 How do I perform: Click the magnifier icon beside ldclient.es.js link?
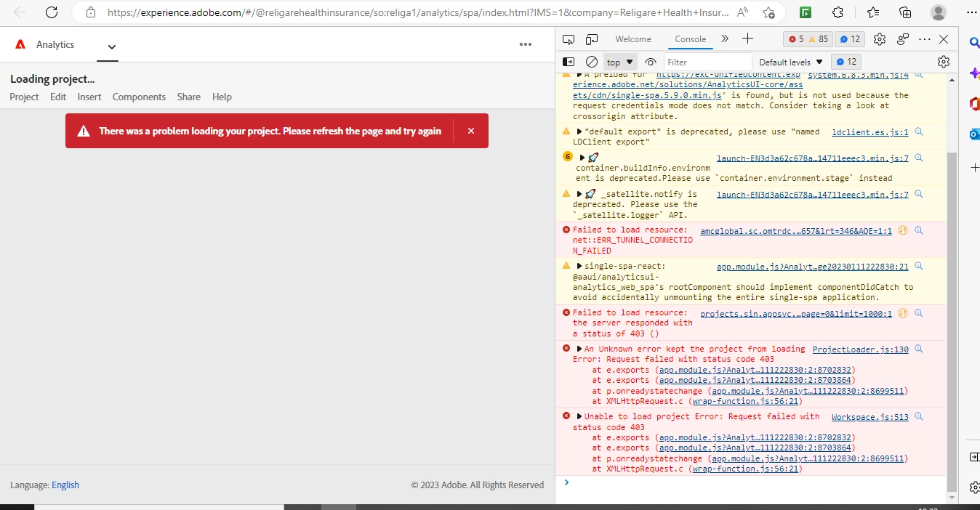pyautogui.click(x=919, y=131)
